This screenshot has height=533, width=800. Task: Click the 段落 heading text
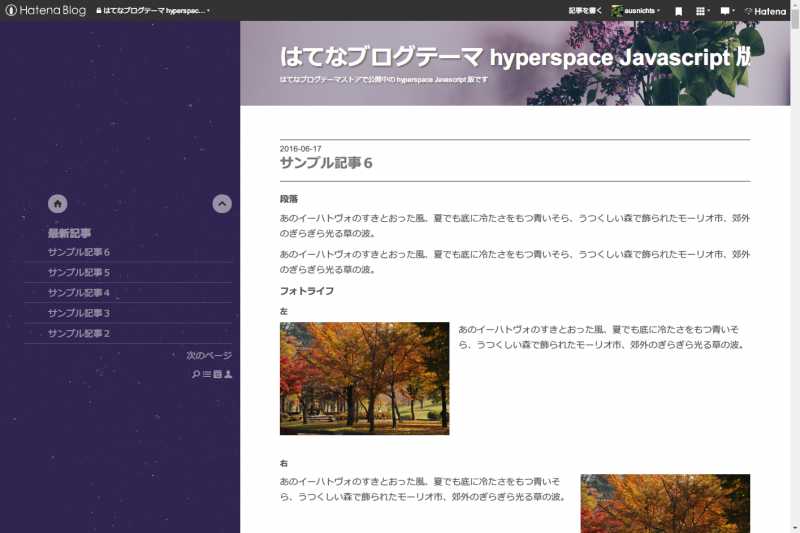coord(289,199)
